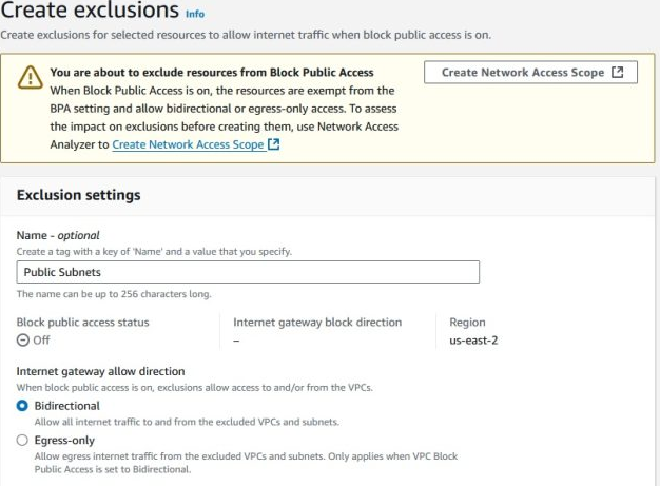Click the Off status circle icon

[23, 340]
